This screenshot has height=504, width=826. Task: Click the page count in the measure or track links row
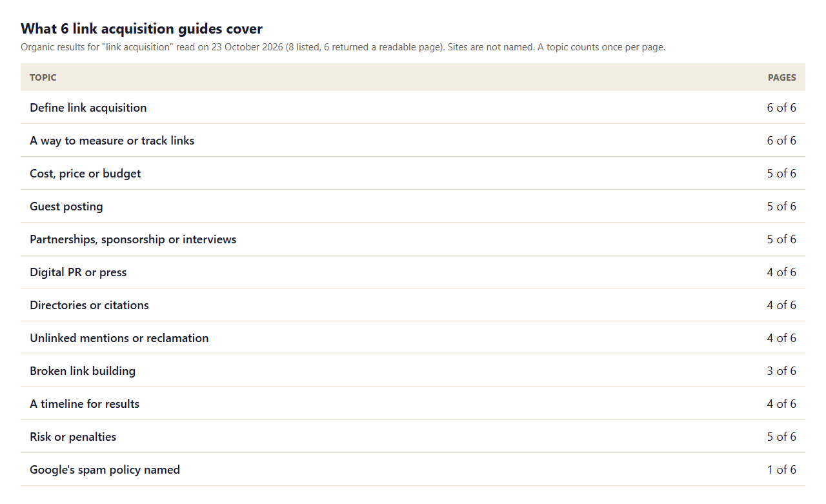pos(781,141)
